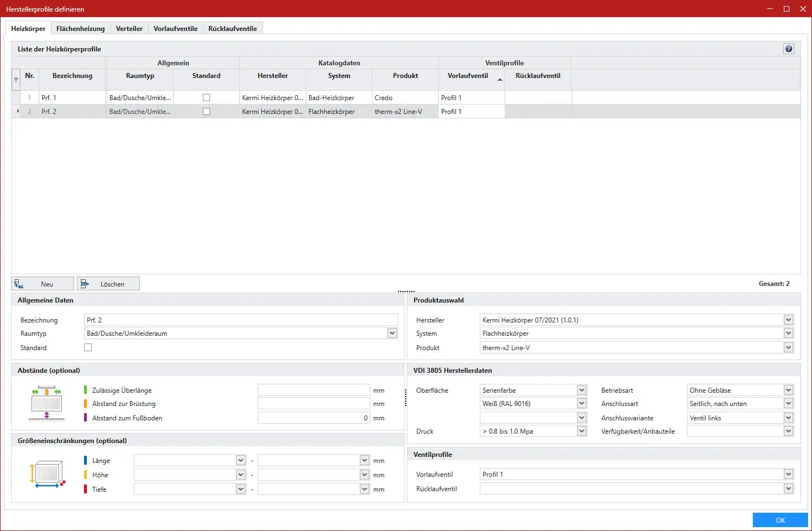Click the help question mark icon
This screenshot has height=531, width=812.
pos(788,49)
